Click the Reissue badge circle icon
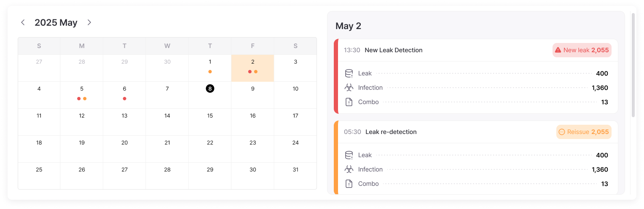644x209 pixels. click(x=561, y=132)
